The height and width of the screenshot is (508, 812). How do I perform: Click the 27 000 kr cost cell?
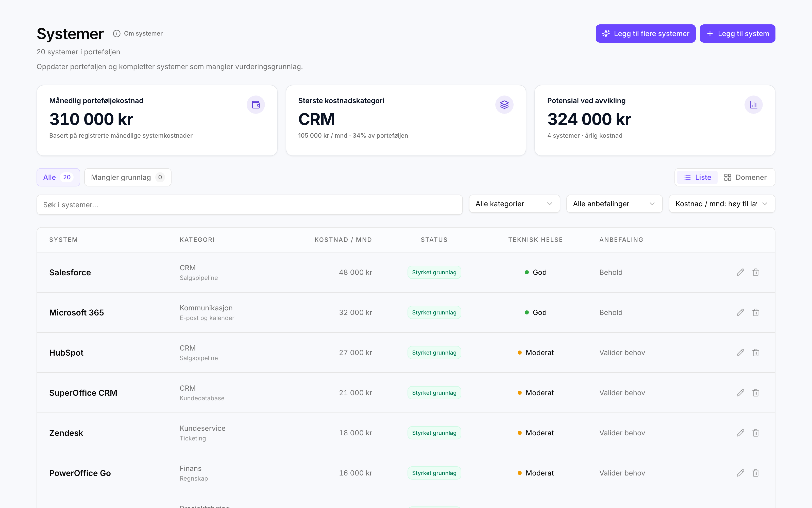(x=355, y=353)
